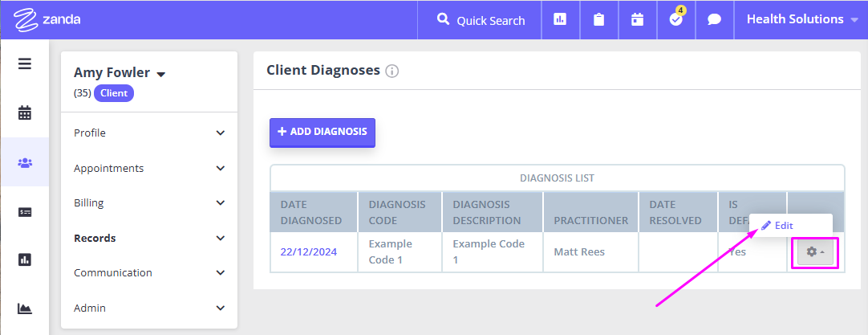
Task: Open the Records menu section
Action: coord(149,238)
